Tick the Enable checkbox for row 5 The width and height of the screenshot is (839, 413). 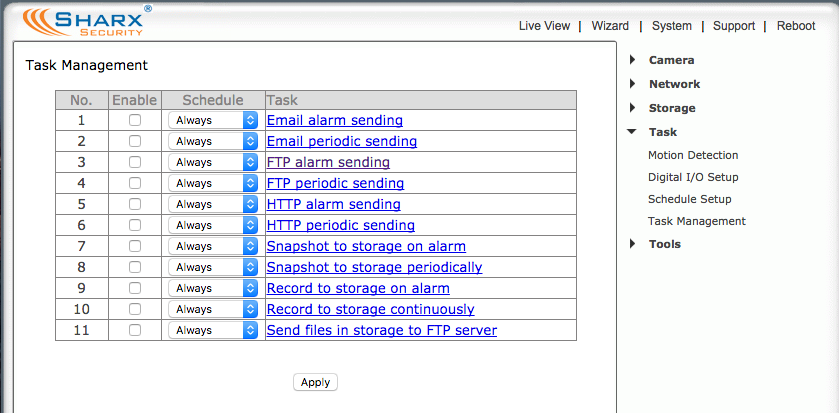pyautogui.click(x=135, y=204)
